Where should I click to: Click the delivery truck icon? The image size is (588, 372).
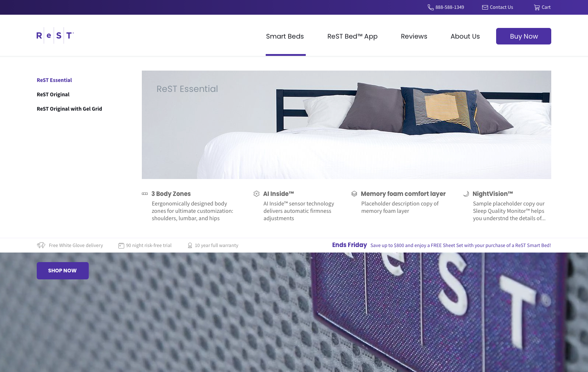coord(41,245)
